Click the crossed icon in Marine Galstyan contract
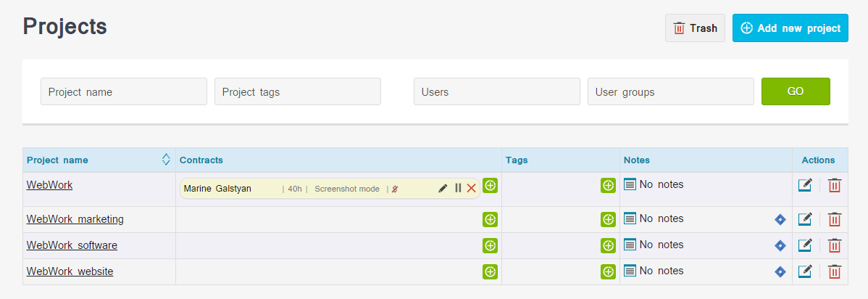 click(x=395, y=189)
